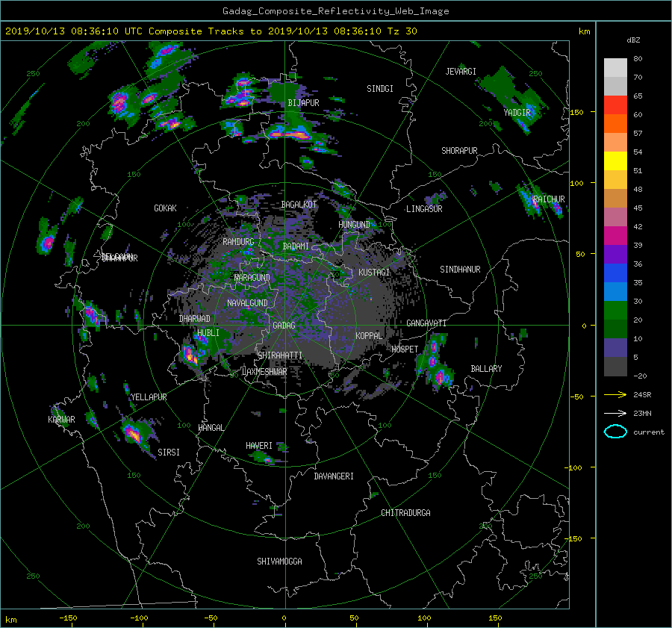672x628 pixels.
Task: Click the 80 dBZ color swatch
Action: [615, 67]
